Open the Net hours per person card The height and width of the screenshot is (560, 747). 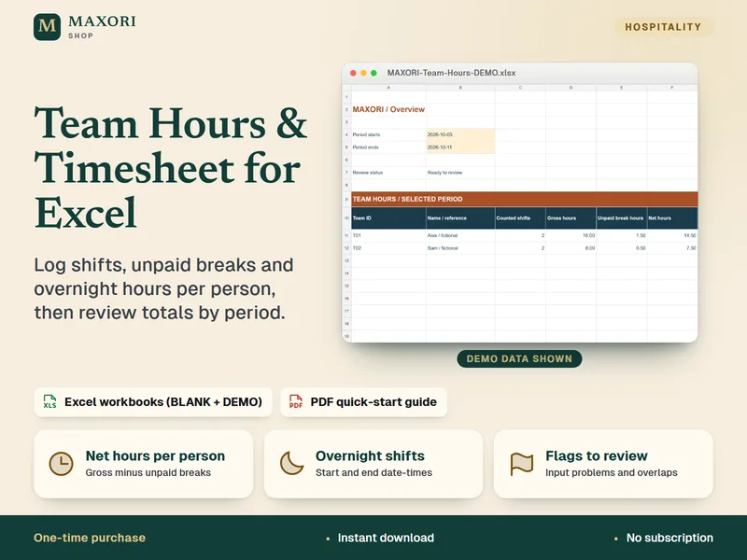144,464
